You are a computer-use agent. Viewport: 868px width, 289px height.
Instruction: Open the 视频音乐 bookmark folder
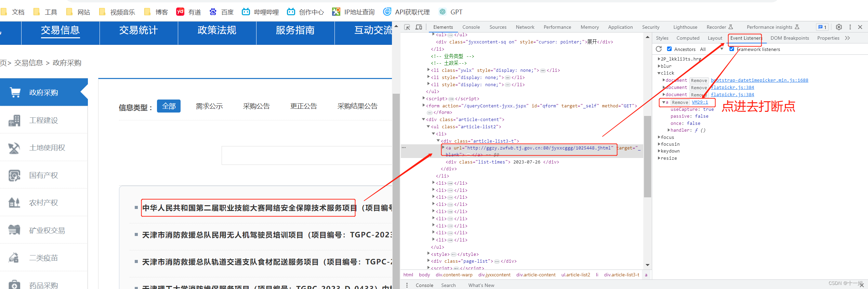tap(117, 12)
